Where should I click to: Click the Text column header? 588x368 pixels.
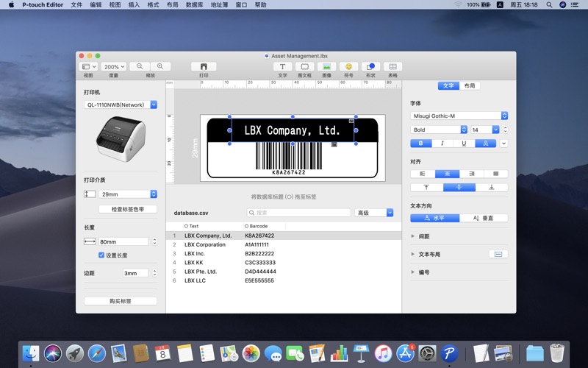[x=212, y=226]
